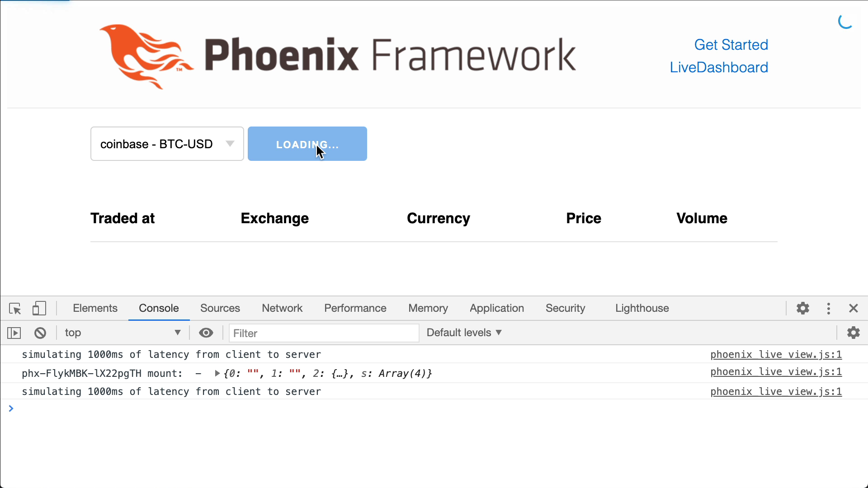Switch to the Elements tab
This screenshot has height=488, width=868.
[x=95, y=308]
